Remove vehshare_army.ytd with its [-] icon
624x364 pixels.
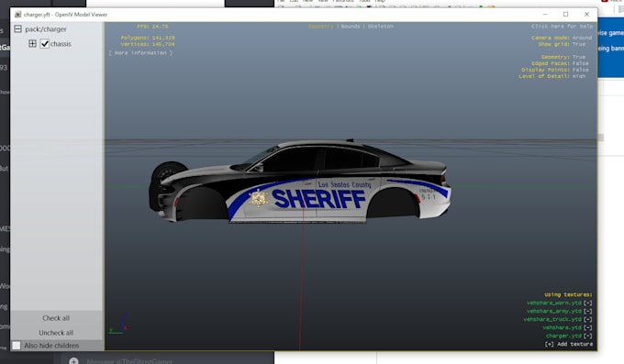(x=588, y=311)
